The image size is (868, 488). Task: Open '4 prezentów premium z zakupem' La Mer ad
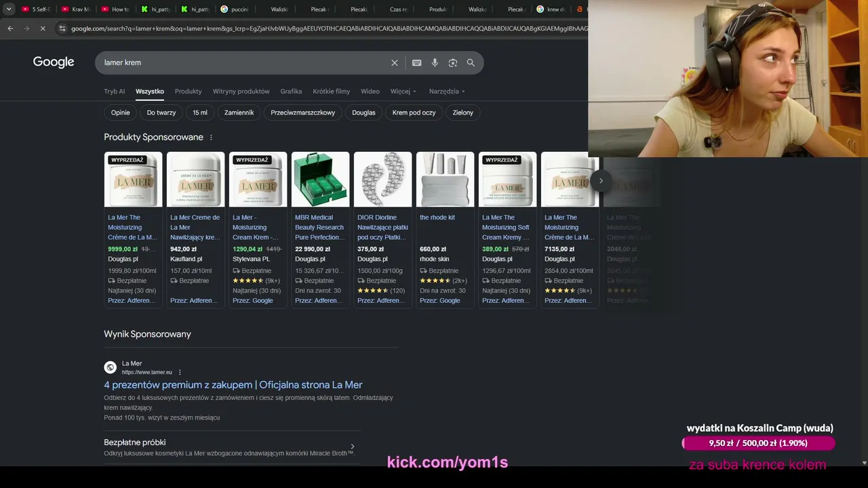coord(233,385)
